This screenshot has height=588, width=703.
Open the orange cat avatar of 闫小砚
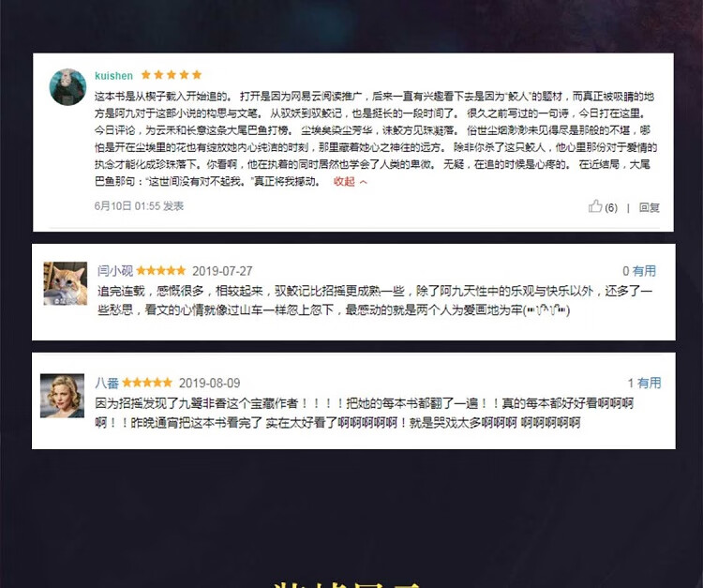point(66,283)
